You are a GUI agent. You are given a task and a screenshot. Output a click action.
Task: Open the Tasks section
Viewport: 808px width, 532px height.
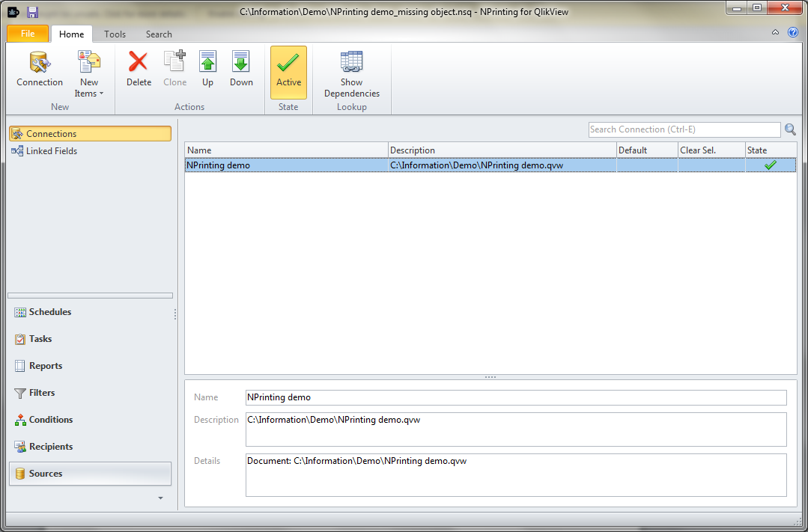pyautogui.click(x=90, y=339)
